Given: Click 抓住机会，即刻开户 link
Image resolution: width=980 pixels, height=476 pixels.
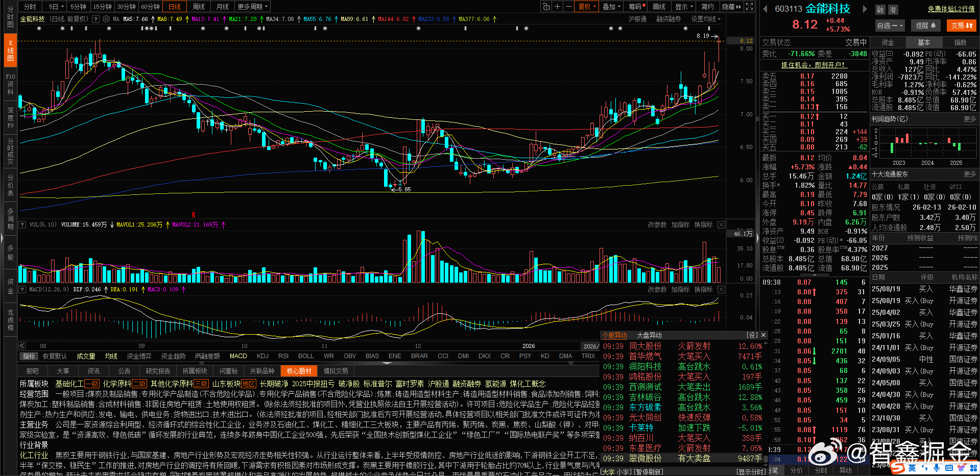Looking at the screenshot, I should [814, 65].
